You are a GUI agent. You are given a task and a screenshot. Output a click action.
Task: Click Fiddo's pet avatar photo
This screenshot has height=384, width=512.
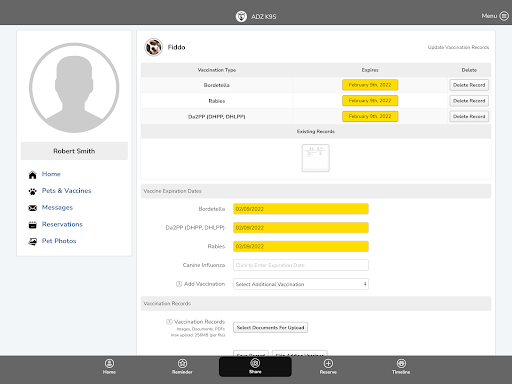(x=153, y=47)
